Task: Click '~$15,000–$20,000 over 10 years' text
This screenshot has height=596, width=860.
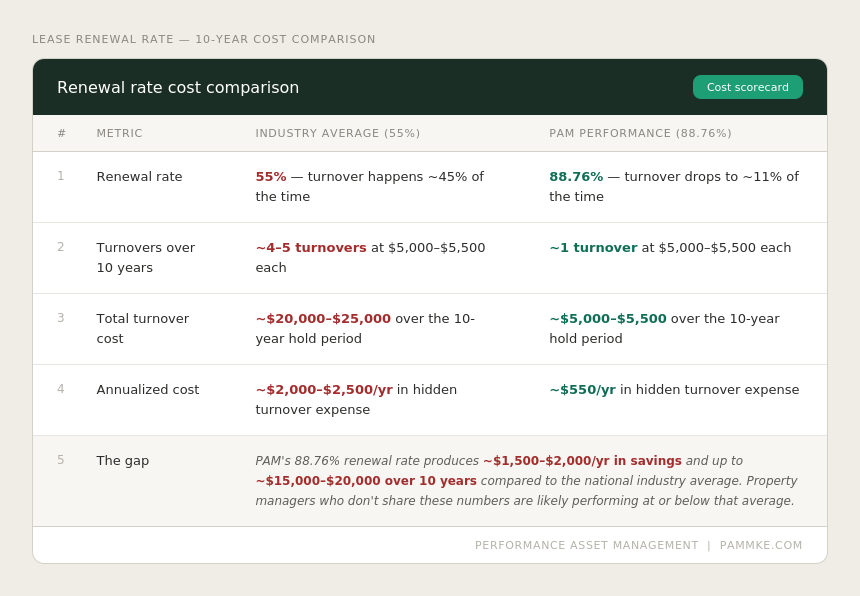Action: [x=366, y=481]
